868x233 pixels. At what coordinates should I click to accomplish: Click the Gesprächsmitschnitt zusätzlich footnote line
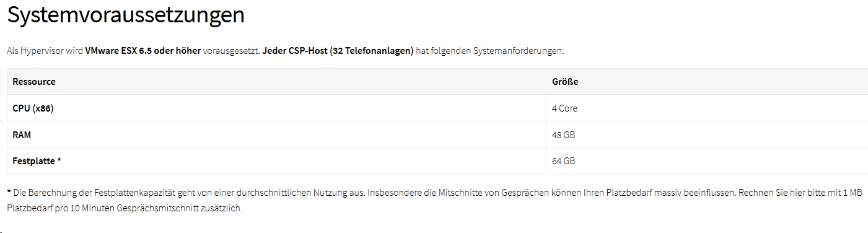125,208
